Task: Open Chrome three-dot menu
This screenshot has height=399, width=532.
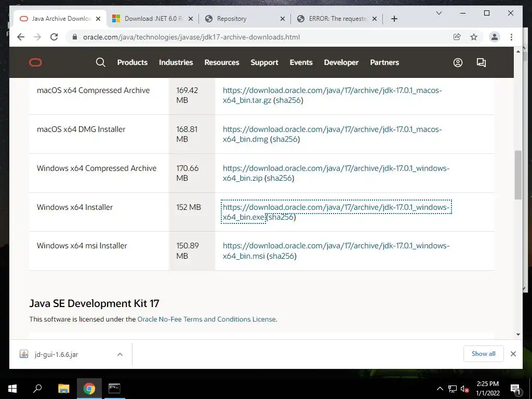Action: 511,37
